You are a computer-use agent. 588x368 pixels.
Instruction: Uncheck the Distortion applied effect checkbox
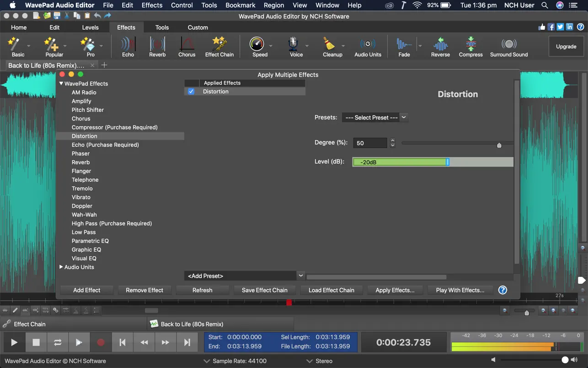(191, 92)
